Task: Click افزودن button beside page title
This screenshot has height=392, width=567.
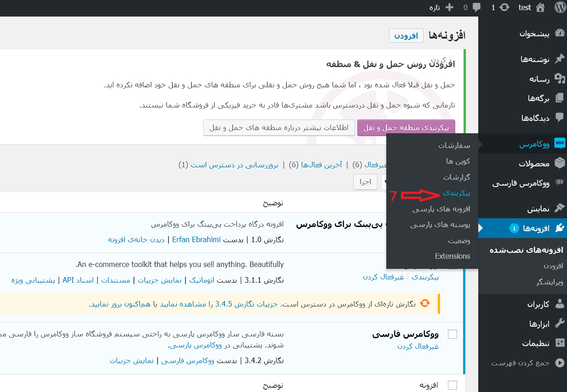Action: click(x=406, y=36)
